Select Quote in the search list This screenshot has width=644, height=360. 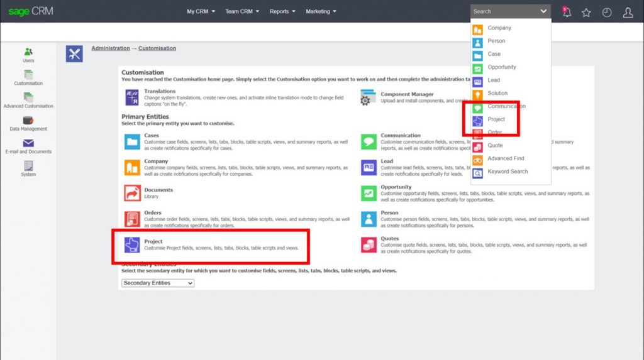pos(495,145)
